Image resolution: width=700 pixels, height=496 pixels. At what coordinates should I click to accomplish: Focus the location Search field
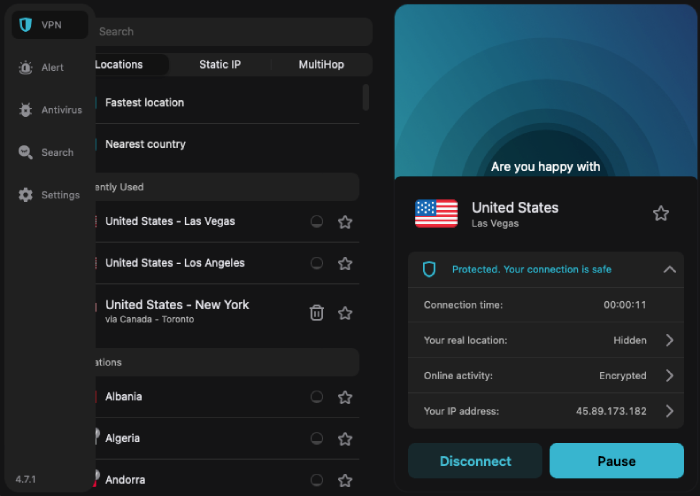pyautogui.click(x=233, y=32)
